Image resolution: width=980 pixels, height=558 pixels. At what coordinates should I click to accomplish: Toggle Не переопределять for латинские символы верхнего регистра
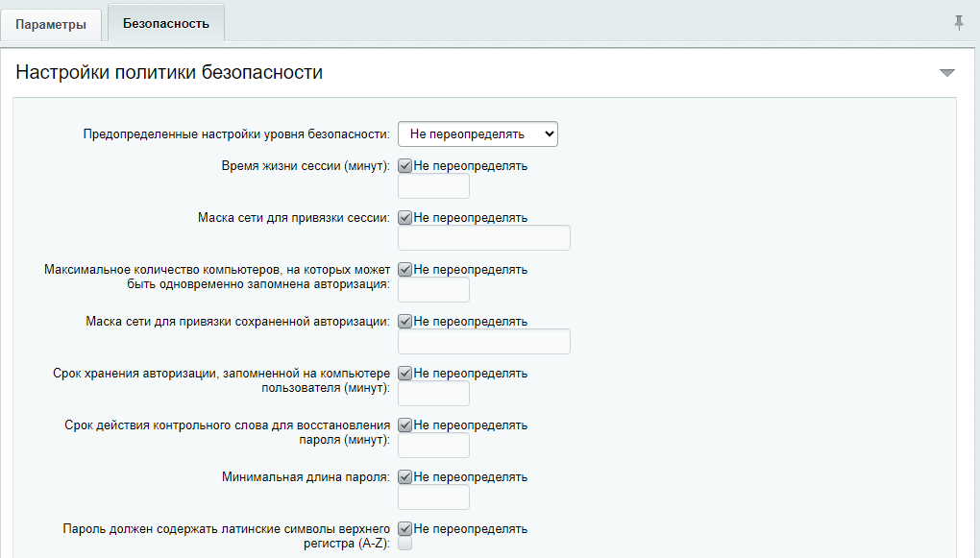[x=405, y=529]
